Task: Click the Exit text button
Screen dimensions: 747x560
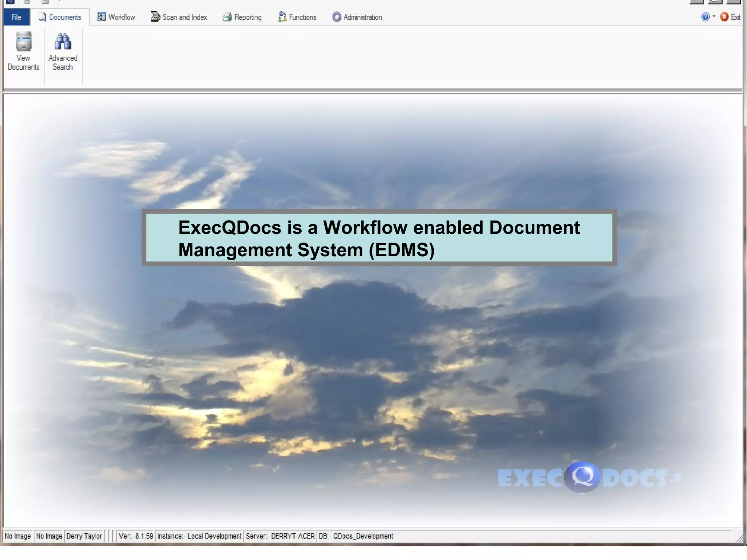Action: click(735, 17)
